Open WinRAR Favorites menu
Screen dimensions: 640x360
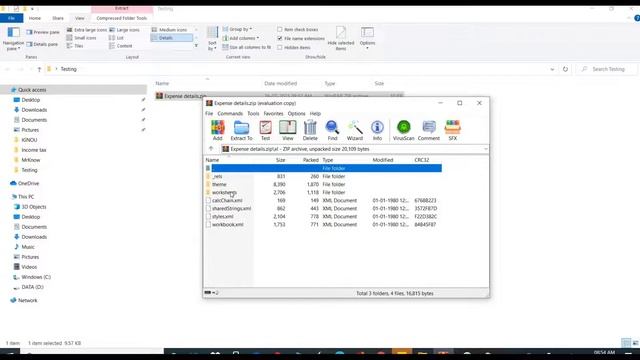coord(273,113)
